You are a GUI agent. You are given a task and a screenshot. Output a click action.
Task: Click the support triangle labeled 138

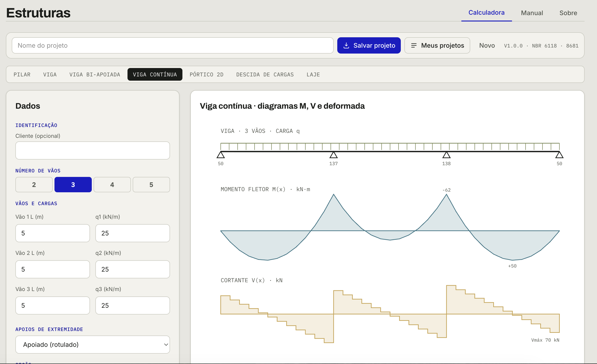point(446,155)
